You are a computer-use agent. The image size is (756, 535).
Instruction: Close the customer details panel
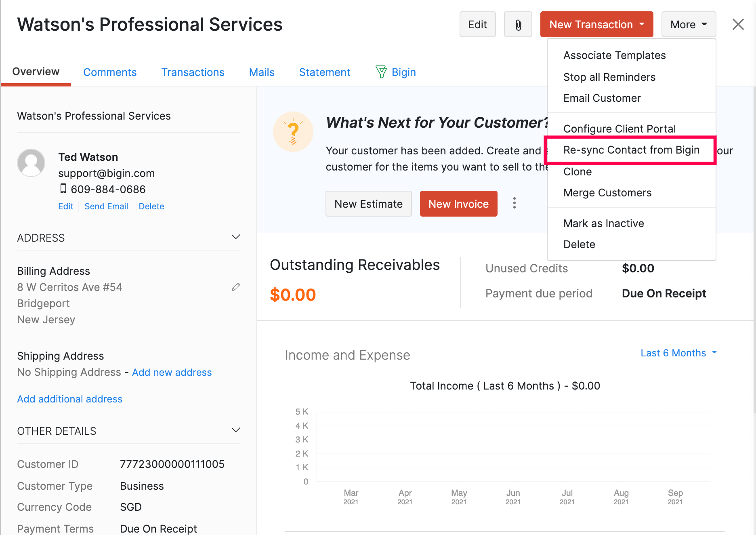(738, 25)
